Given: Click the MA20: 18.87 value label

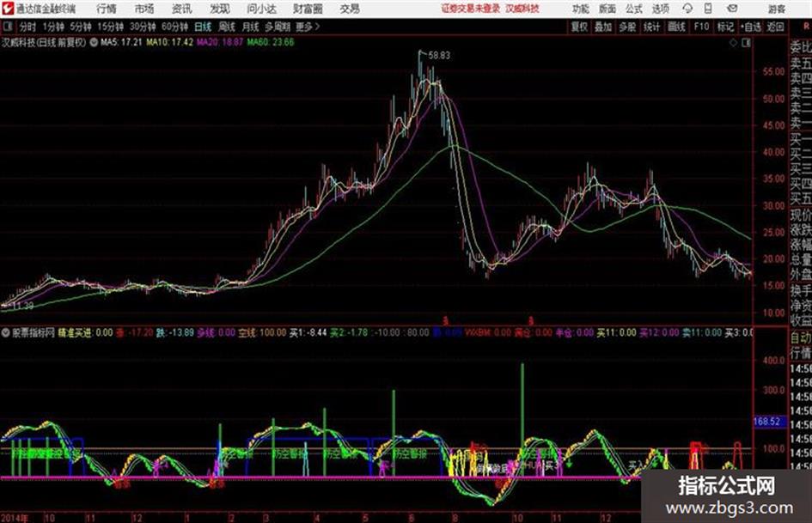Looking at the screenshot, I should (x=220, y=42).
